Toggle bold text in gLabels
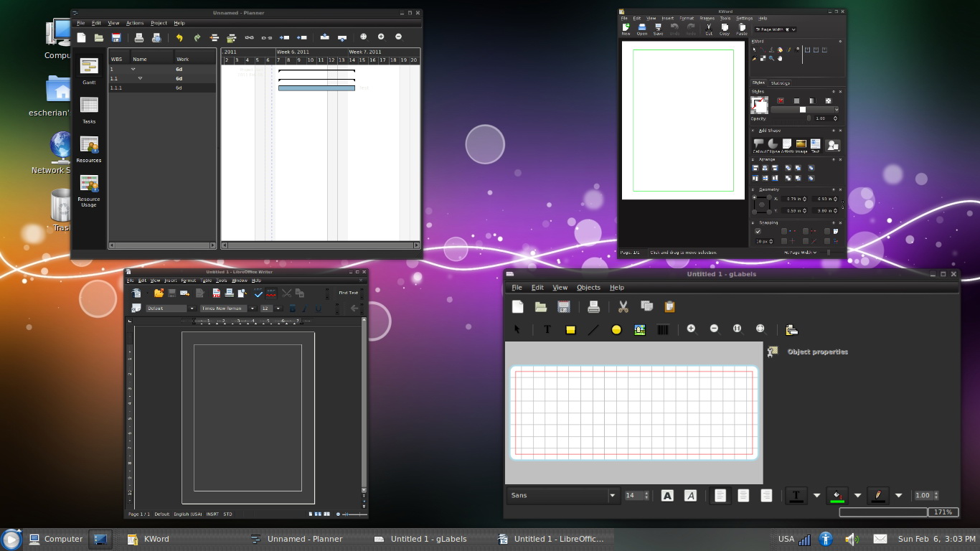The image size is (980, 551). pyautogui.click(x=667, y=495)
